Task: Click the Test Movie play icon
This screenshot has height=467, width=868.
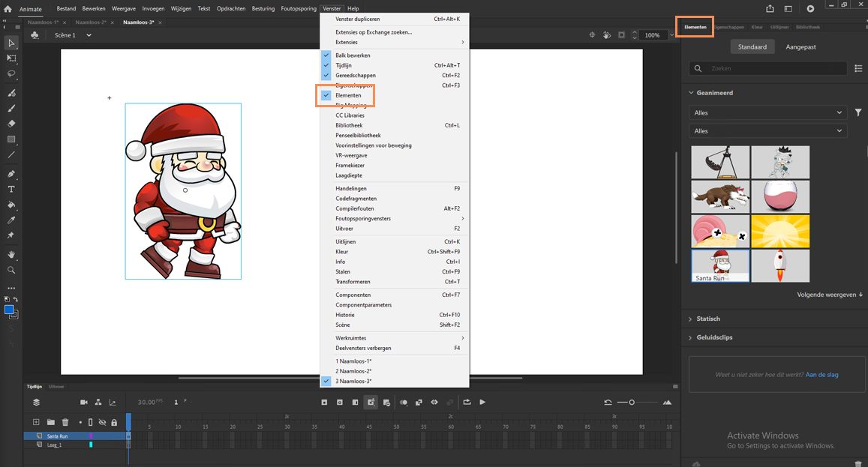Action: pyautogui.click(x=810, y=8)
